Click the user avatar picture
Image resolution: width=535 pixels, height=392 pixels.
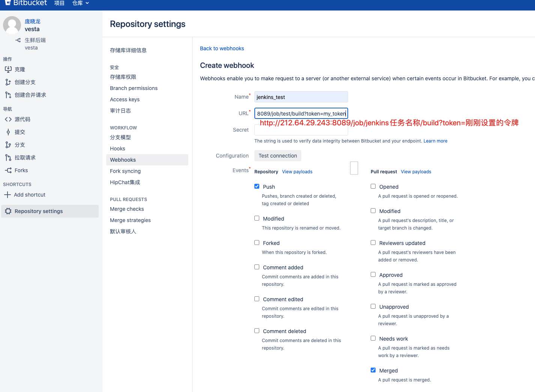[12, 25]
